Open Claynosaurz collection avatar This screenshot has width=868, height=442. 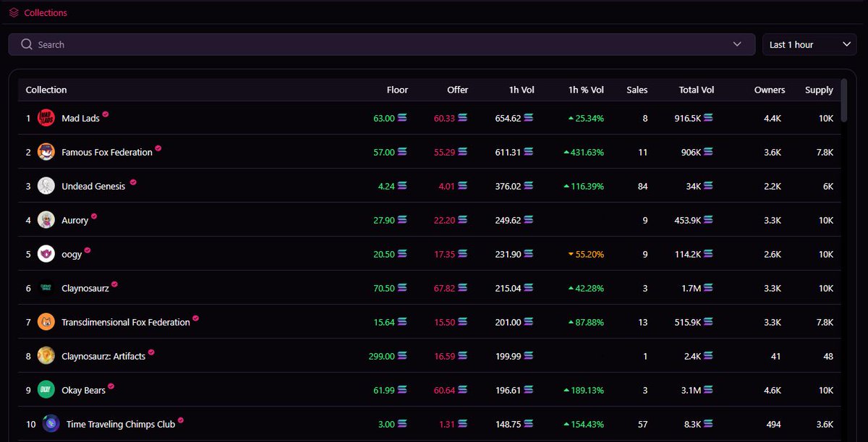[x=46, y=288]
